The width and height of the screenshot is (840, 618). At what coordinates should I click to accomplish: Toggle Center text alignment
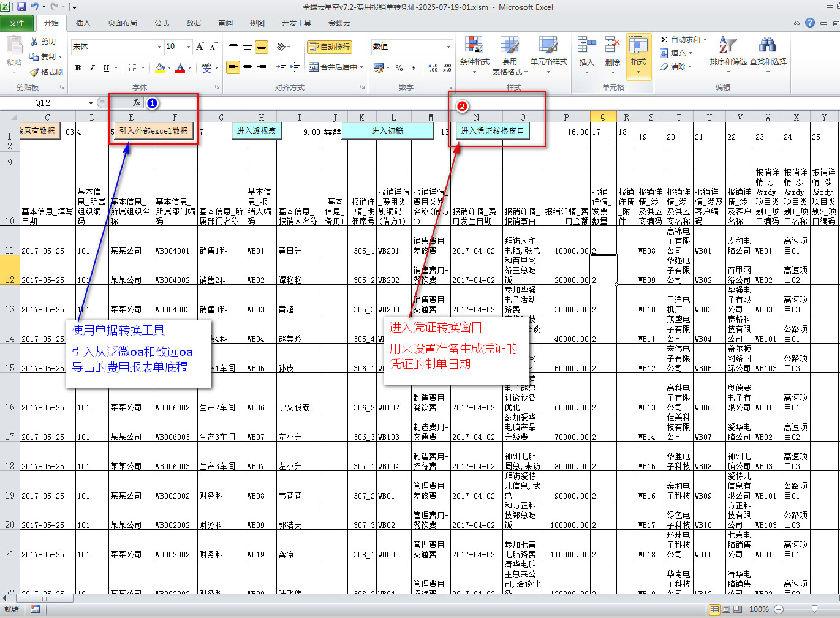pos(247,67)
